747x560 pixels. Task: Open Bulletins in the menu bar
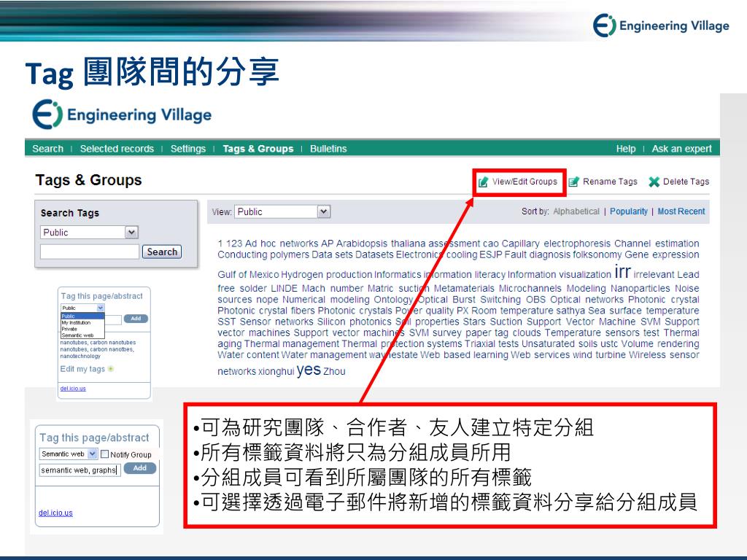point(328,149)
